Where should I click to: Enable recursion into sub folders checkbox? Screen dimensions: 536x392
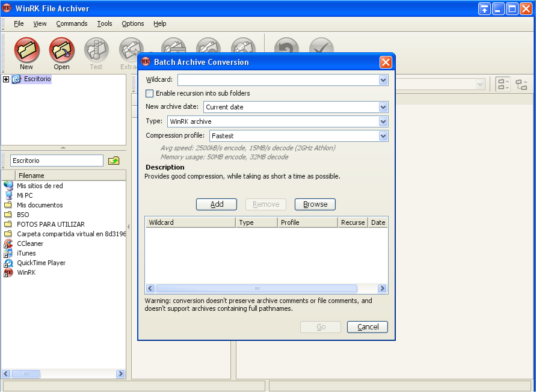coord(149,93)
